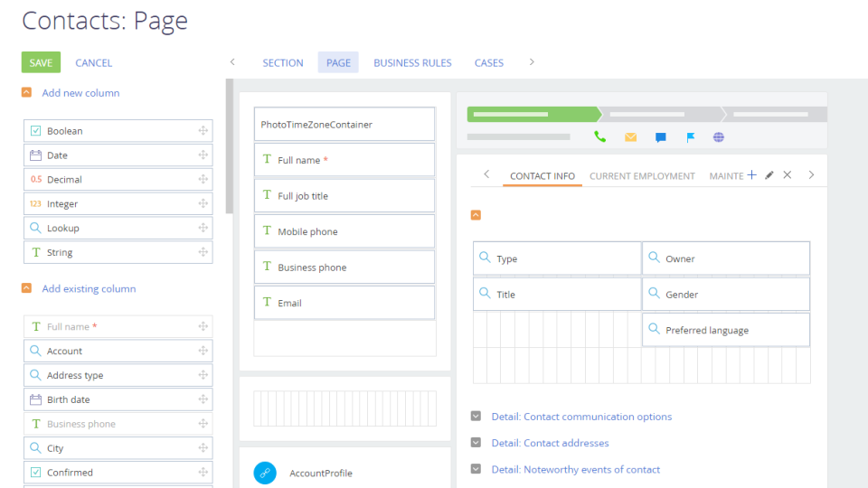This screenshot has height=488, width=868.
Task: Collapse the Add existing column group
Action: point(26,288)
